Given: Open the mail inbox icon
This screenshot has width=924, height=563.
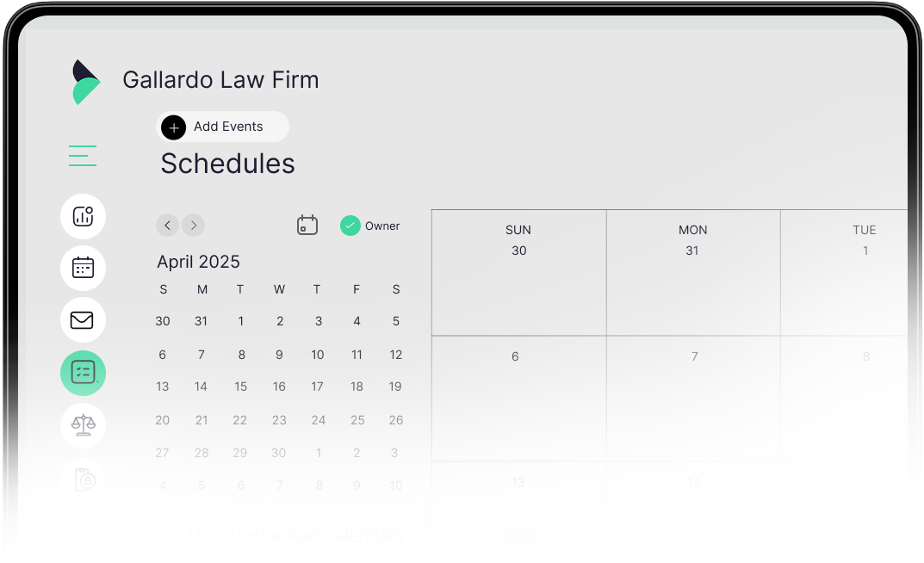Looking at the screenshot, I should coord(83,320).
